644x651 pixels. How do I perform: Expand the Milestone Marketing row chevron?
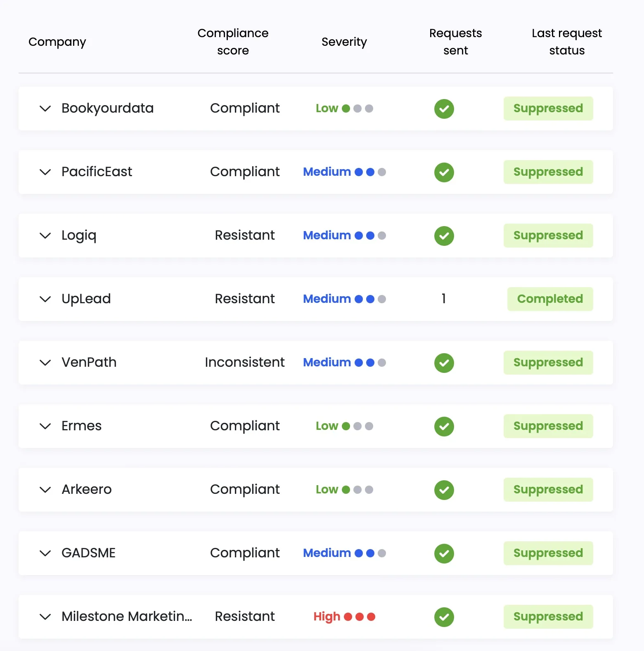point(45,617)
